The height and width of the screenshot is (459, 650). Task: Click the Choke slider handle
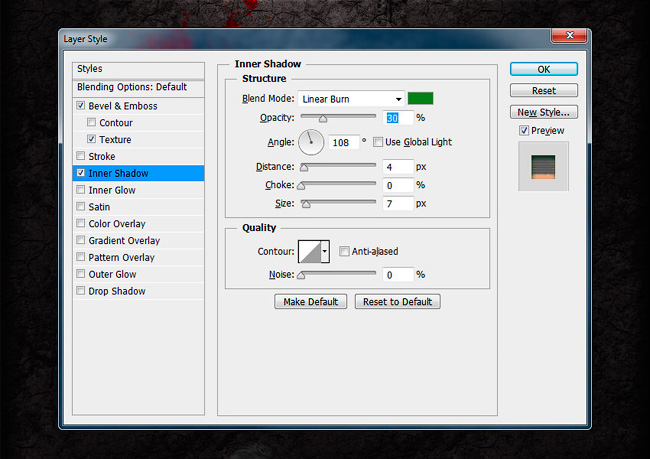tap(301, 186)
